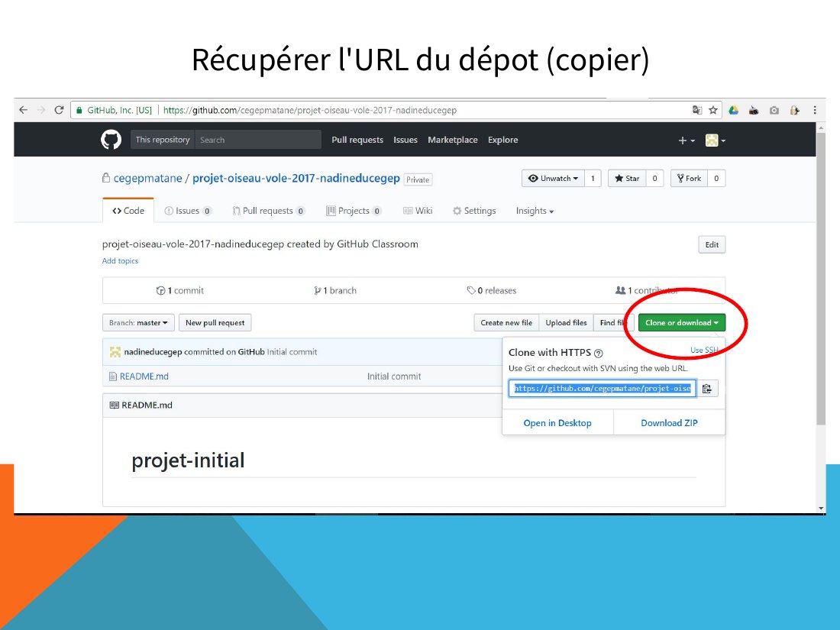The width and height of the screenshot is (840, 630).
Task: Open projet-oiseau-vole-2017-nadineducegep repo link
Action: point(296,179)
